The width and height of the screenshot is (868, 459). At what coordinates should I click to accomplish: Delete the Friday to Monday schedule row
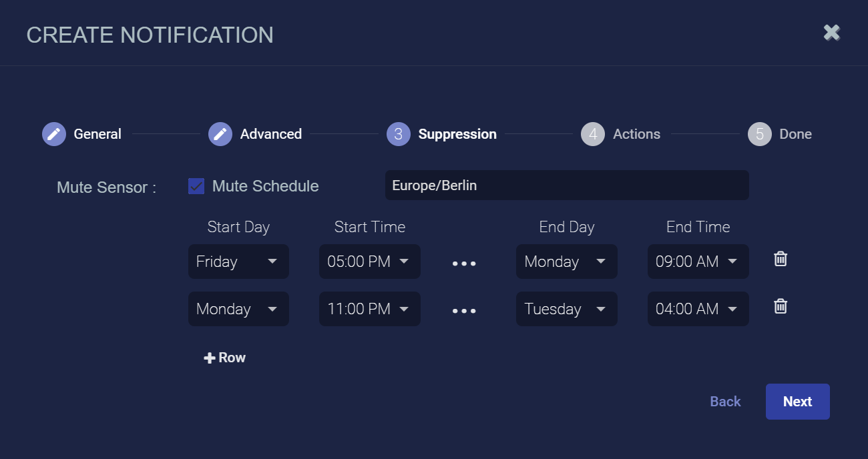point(781,260)
